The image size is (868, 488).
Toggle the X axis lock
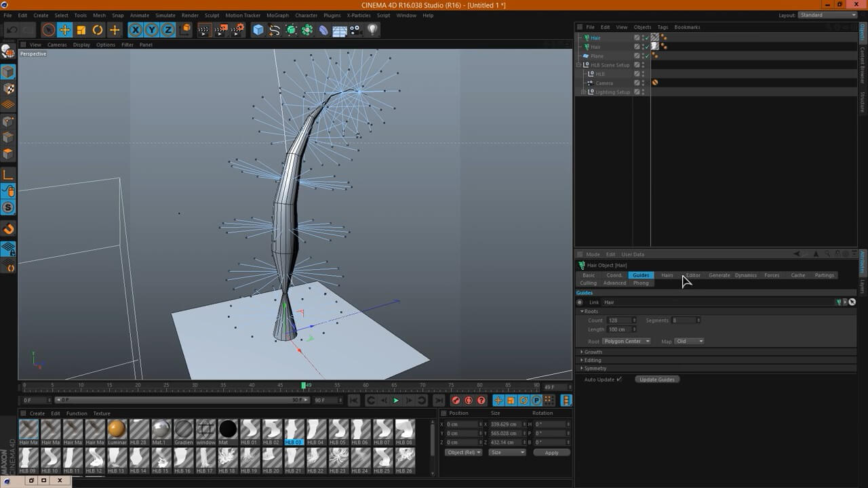click(136, 30)
